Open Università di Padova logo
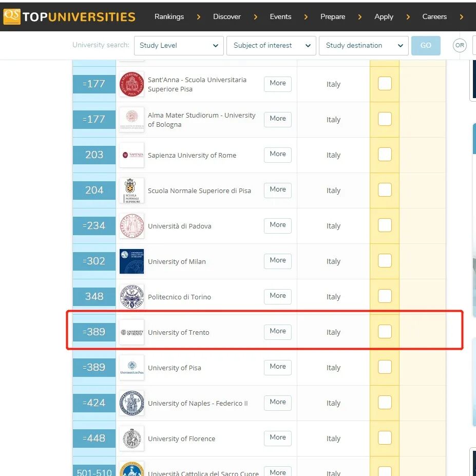Screen dimensions: 476x476 click(131, 226)
